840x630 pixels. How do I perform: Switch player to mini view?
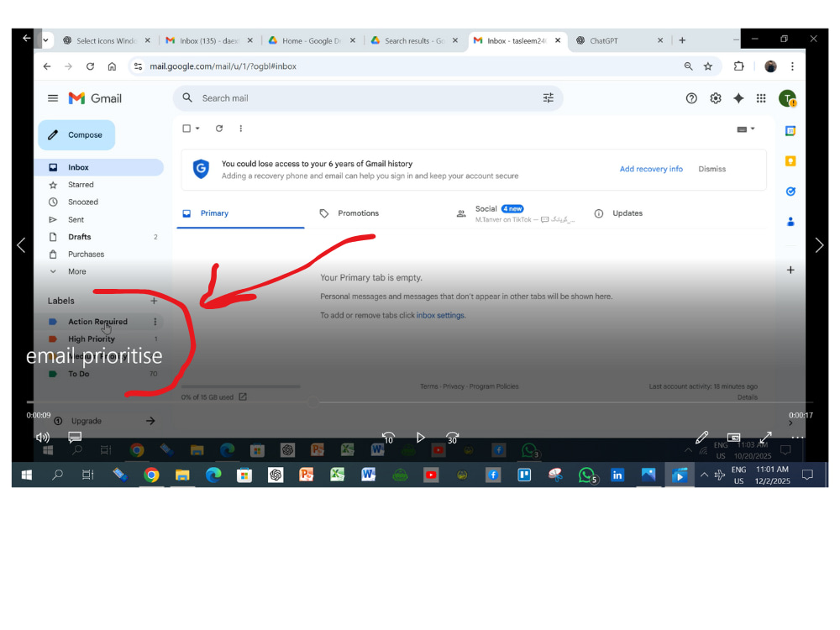733,437
